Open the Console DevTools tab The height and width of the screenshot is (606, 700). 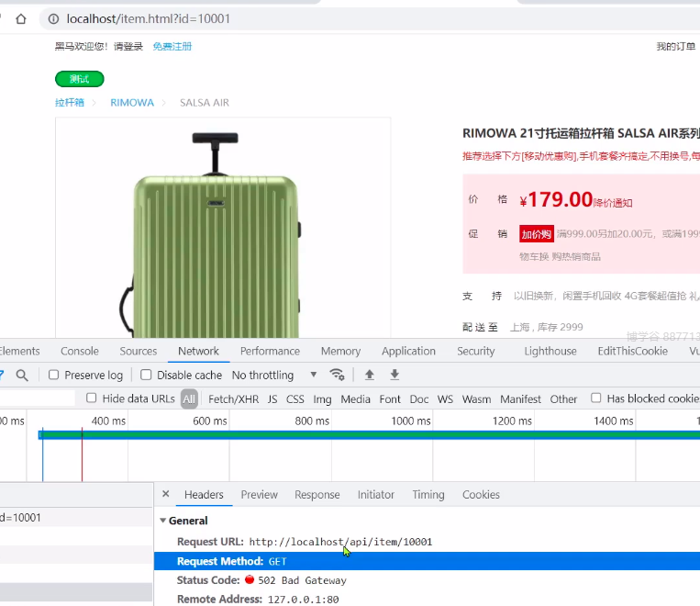point(80,352)
